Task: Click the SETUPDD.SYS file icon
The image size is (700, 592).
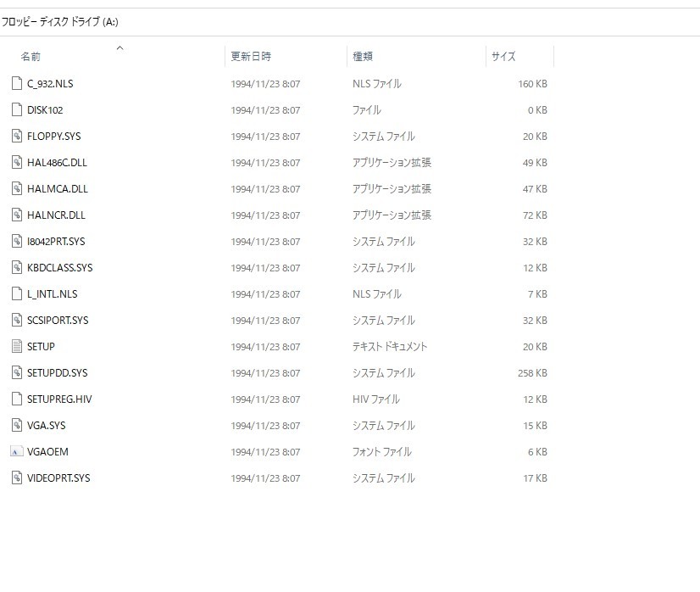Action: [16, 372]
